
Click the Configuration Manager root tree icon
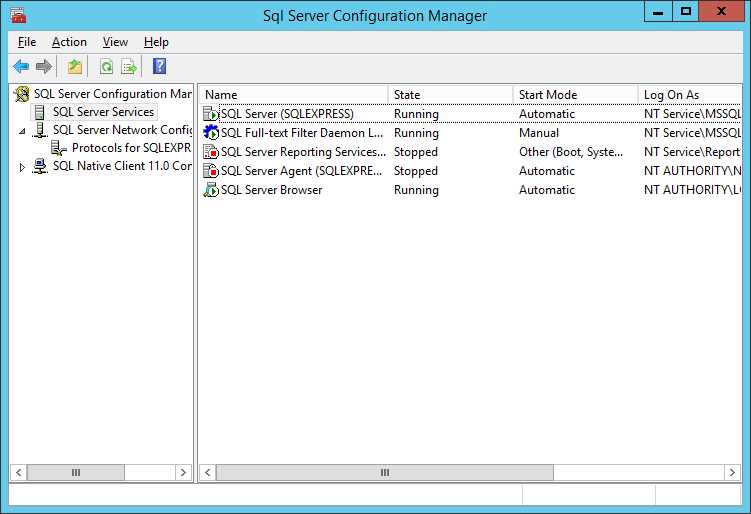pos(22,94)
